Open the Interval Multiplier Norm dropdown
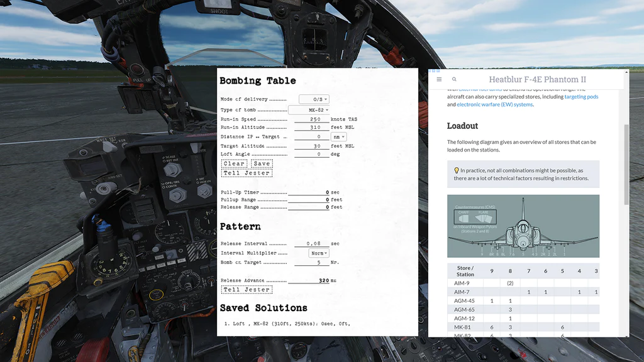Image resolution: width=644 pixels, height=362 pixels. 319,253
